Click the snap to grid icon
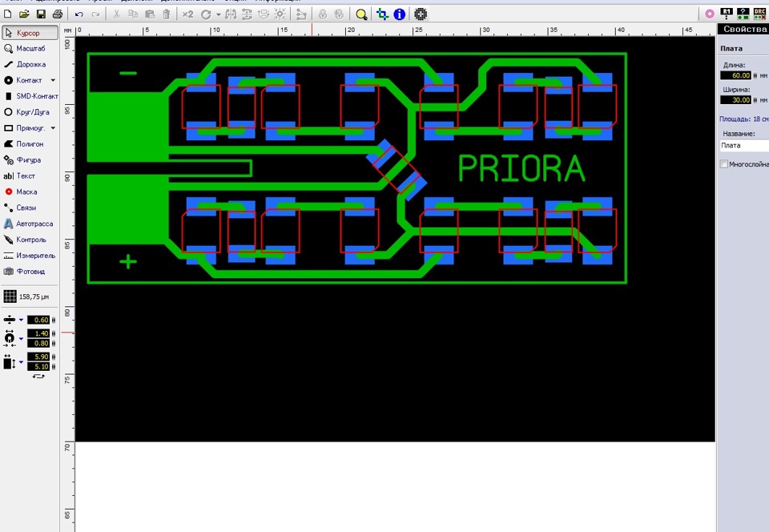This screenshot has height=532, width=769. 280,14
